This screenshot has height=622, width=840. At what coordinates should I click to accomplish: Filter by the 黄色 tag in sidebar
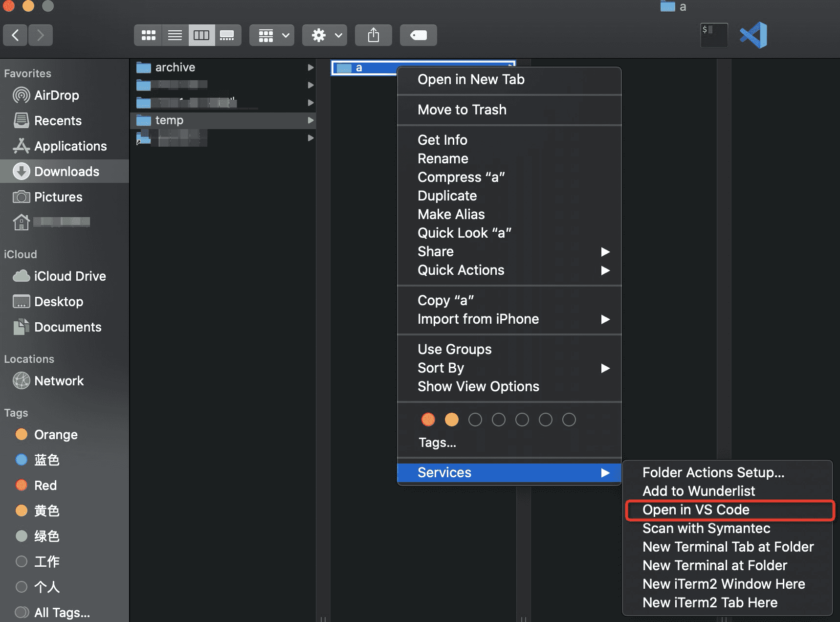[x=65, y=511]
